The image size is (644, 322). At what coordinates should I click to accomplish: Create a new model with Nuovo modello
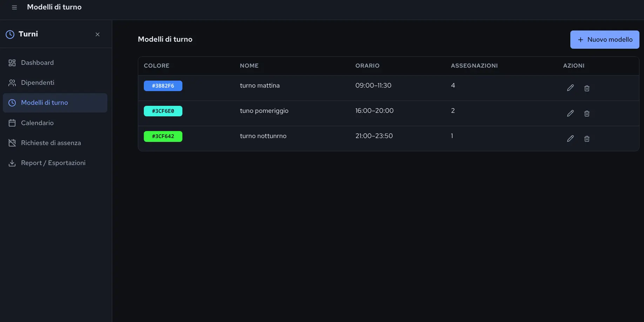pyautogui.click(x=605, y=40)
